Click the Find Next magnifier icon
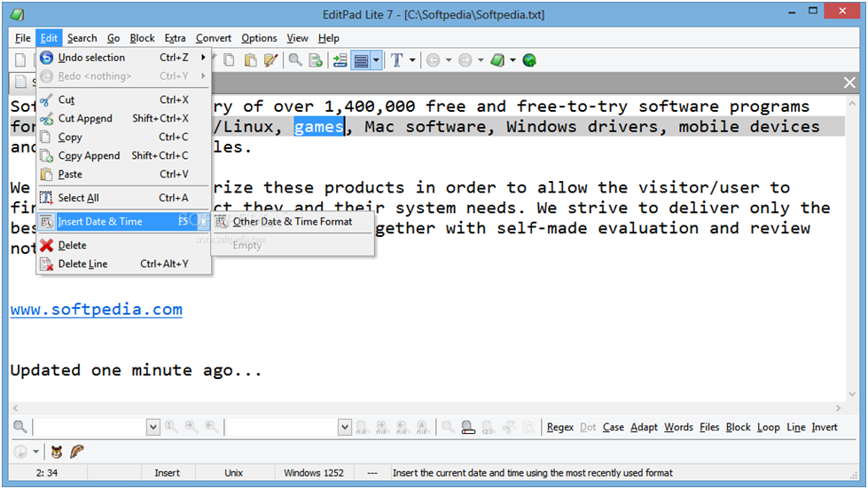Screen dimensions: 868x489 (191, 426)
